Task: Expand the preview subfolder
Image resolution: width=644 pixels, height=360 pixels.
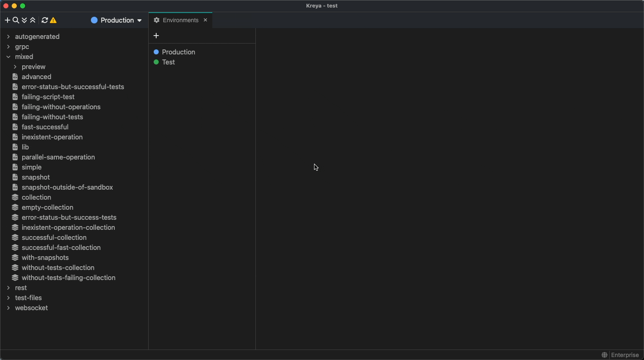Action: [x=15, y=67]
